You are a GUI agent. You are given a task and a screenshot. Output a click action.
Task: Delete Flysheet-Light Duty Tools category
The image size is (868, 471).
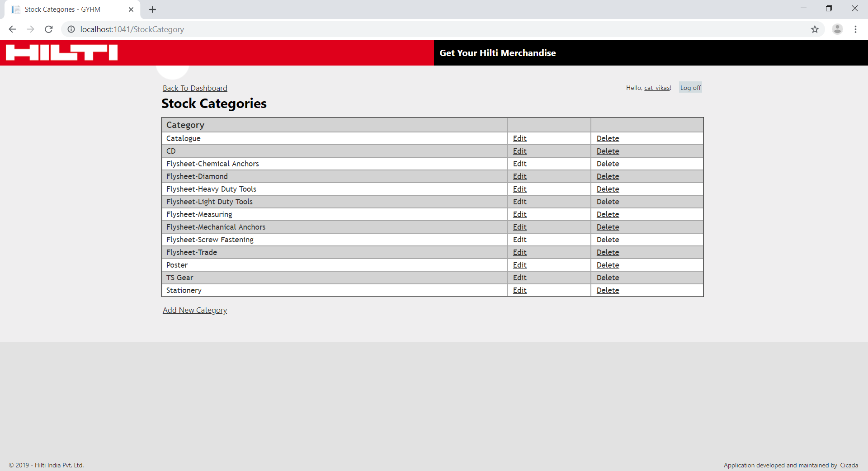[608, 202]
